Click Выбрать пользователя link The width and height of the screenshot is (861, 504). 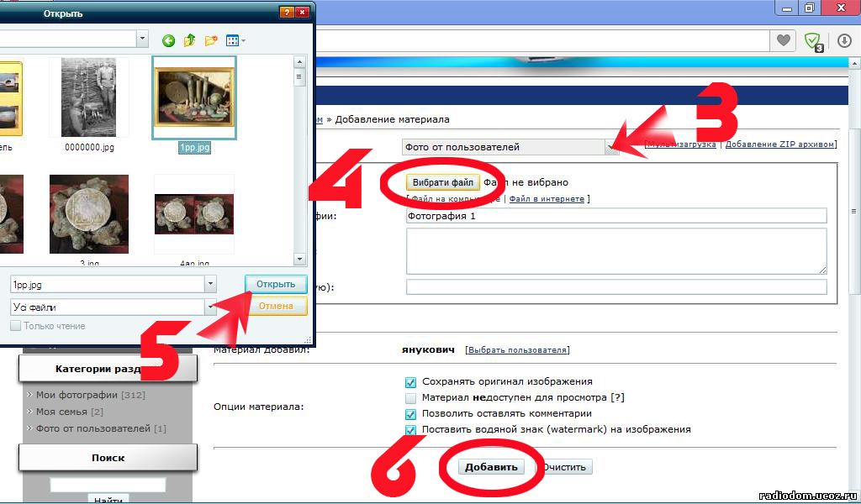[x=517, y=350]
